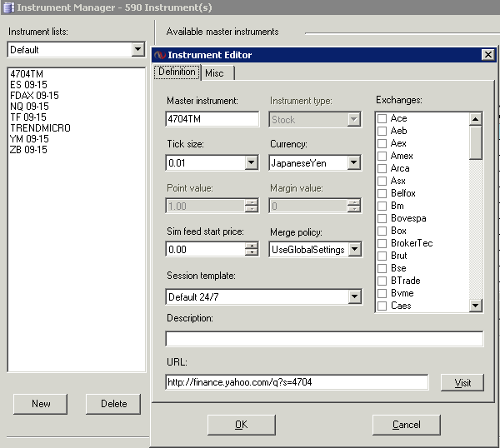The width and height of the screenshot is (500, 448).
Task: Click the Cancel button
Action: [407, 425]
